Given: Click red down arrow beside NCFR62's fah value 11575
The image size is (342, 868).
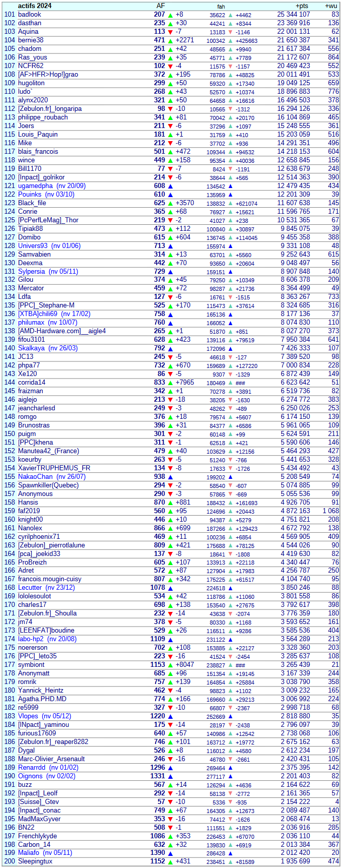Looking at the screenshot, I should (231, 66).
